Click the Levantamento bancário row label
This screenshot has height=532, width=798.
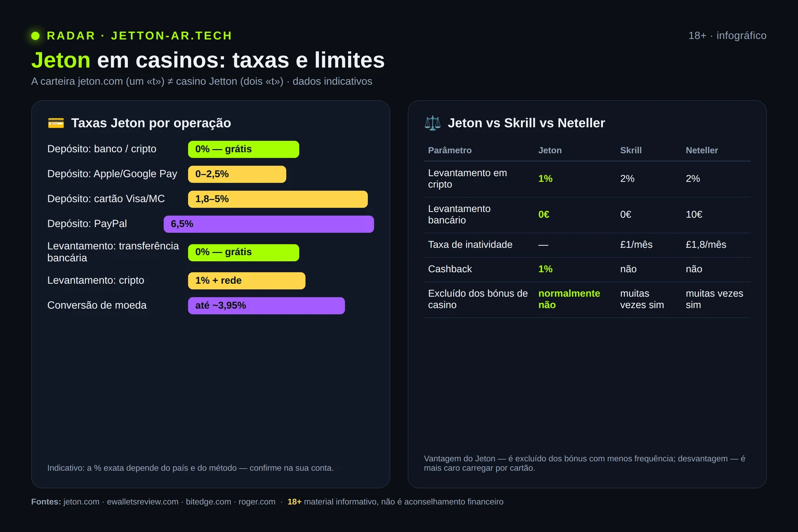[459, 215]
